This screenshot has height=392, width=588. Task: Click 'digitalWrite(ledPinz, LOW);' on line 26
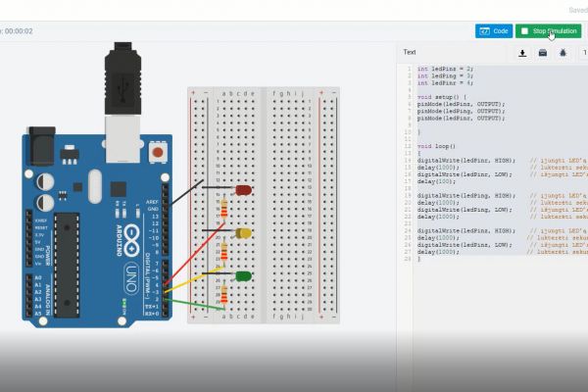click(x=465, y=245)
